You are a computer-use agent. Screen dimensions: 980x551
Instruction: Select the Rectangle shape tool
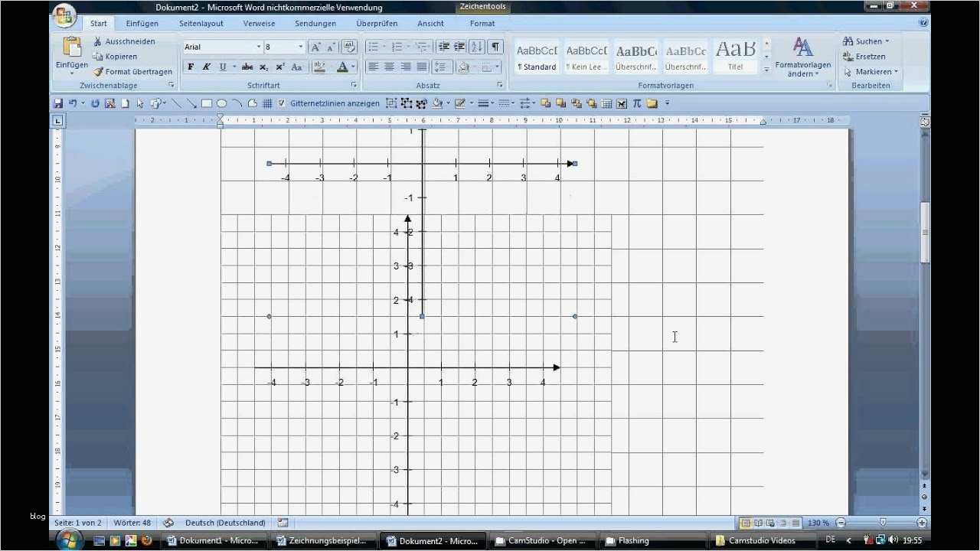pos(207,103)
